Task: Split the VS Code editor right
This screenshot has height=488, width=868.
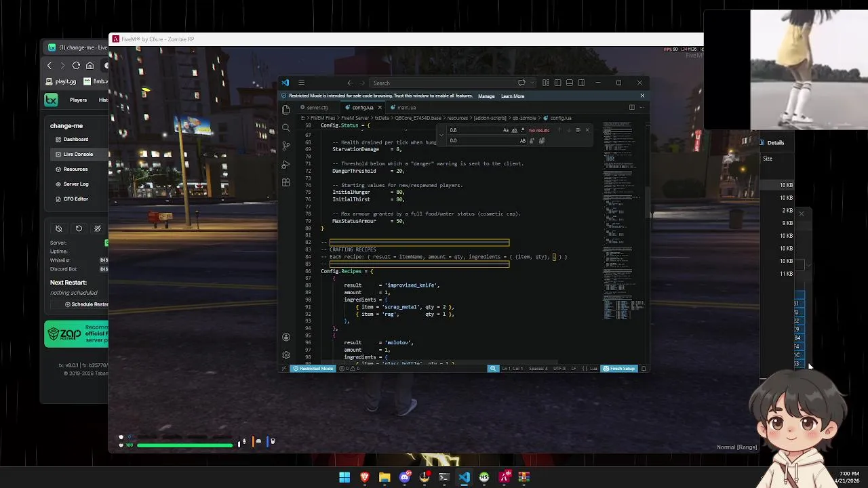Action: coord(631,107)
